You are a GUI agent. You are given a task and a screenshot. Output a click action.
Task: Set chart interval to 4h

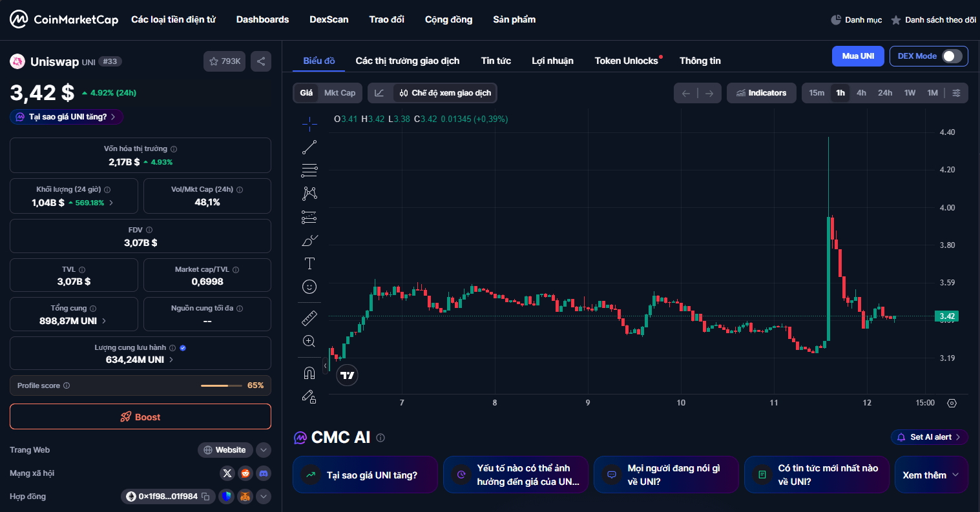coord(861,93)
